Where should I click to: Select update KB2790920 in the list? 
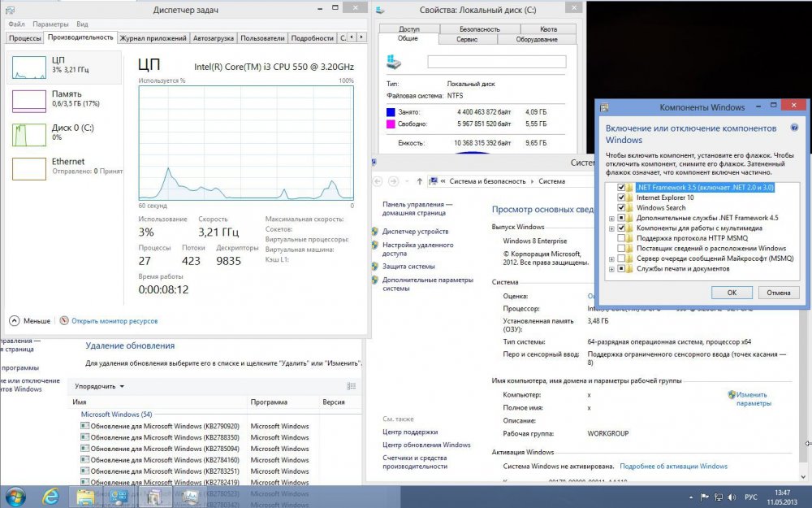(x=165, y=426)
